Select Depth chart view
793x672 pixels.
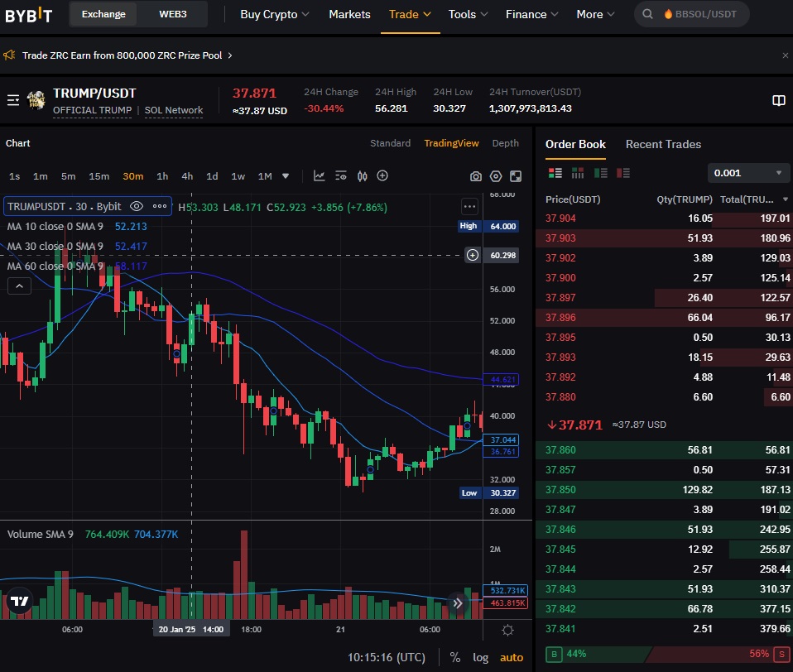click(505, 143)
